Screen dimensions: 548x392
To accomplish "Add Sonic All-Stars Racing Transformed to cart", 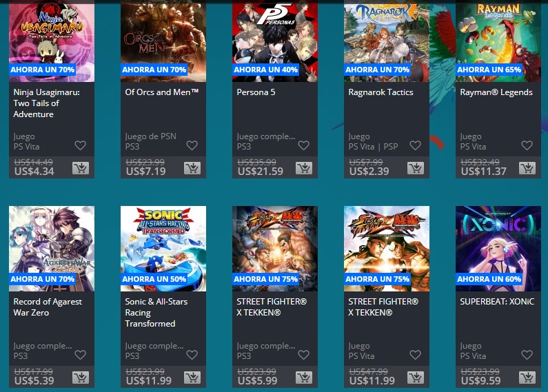I will [192, 378].
